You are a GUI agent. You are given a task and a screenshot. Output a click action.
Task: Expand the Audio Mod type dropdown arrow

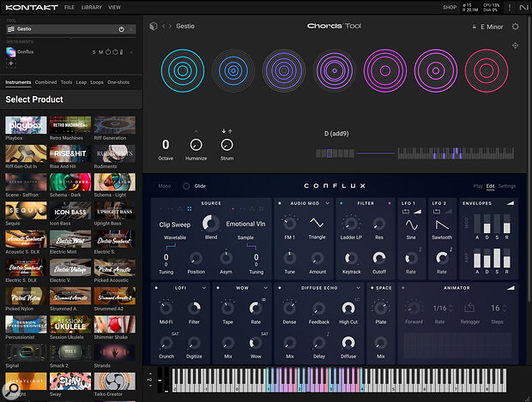(329, 203)
